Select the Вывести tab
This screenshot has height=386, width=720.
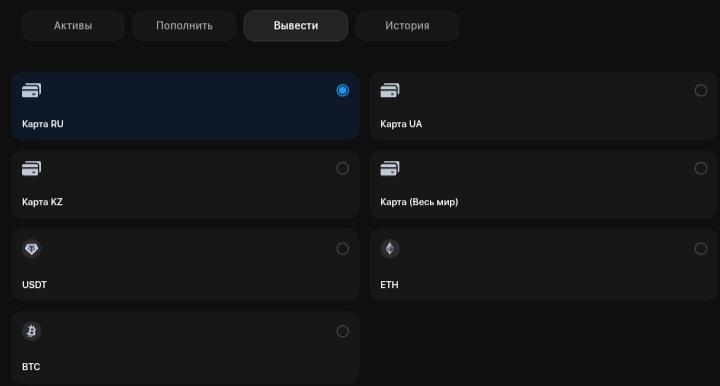(x=296, y=26)
